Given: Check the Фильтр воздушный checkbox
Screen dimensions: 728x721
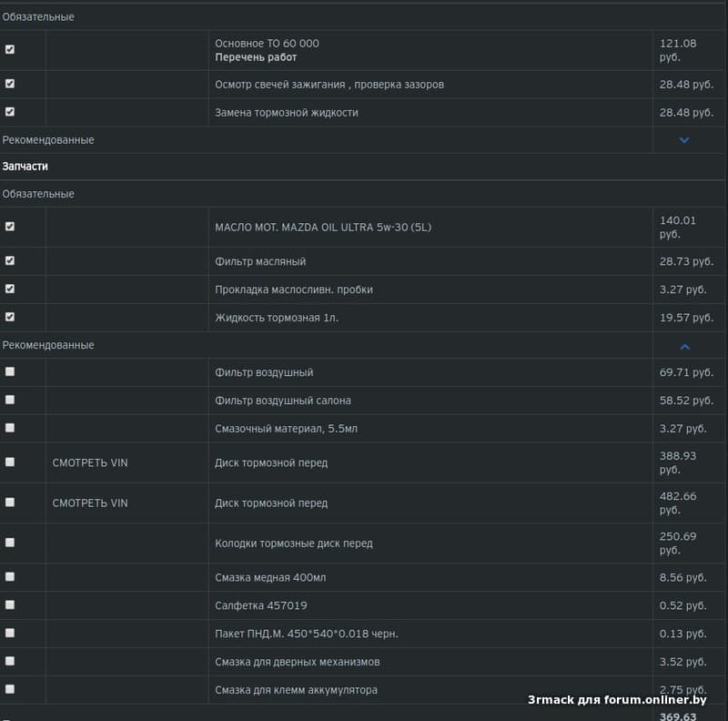Looking at the screenshot, I should pos(10,371).
